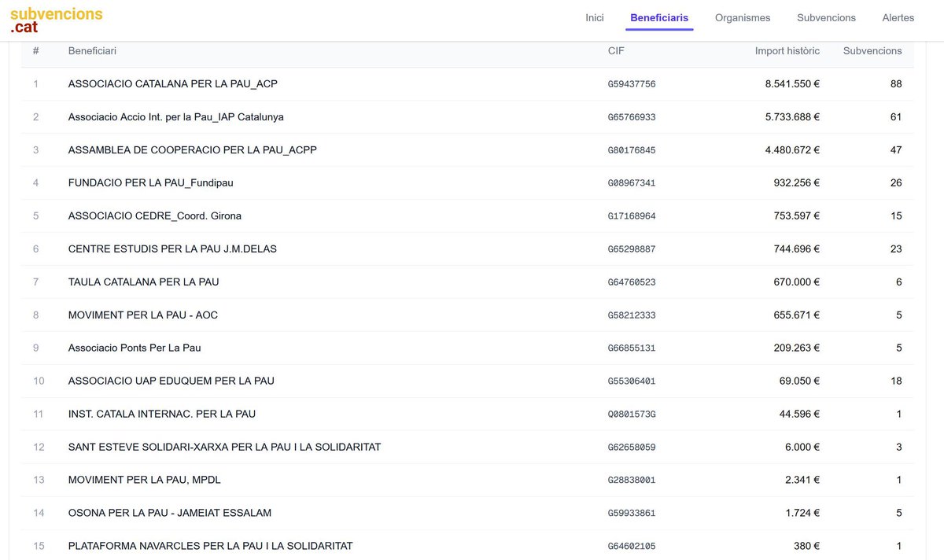Select CIF G17168964
Screen dimensions: 944x560
[632, 216]
